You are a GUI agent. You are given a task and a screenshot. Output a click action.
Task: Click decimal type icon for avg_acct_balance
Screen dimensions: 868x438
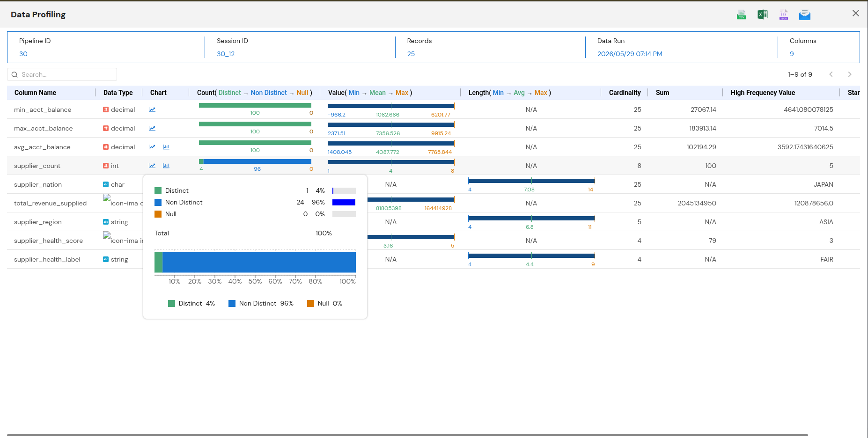tap(106, 147)
